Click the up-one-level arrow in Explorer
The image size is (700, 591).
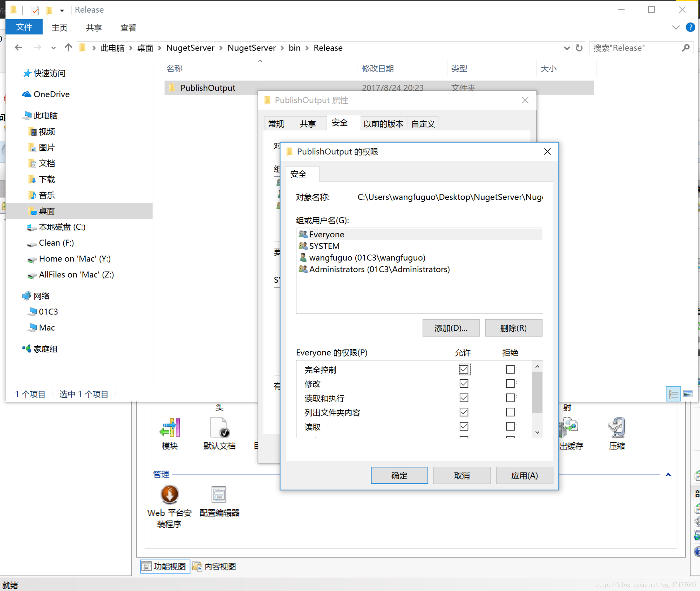pos(68,48)
